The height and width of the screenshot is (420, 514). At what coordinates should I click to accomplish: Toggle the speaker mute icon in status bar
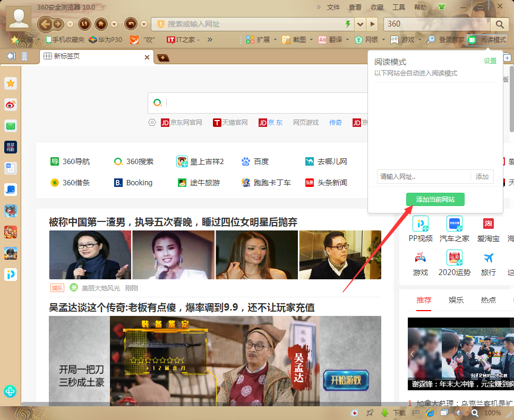click(x=459, y=413)
